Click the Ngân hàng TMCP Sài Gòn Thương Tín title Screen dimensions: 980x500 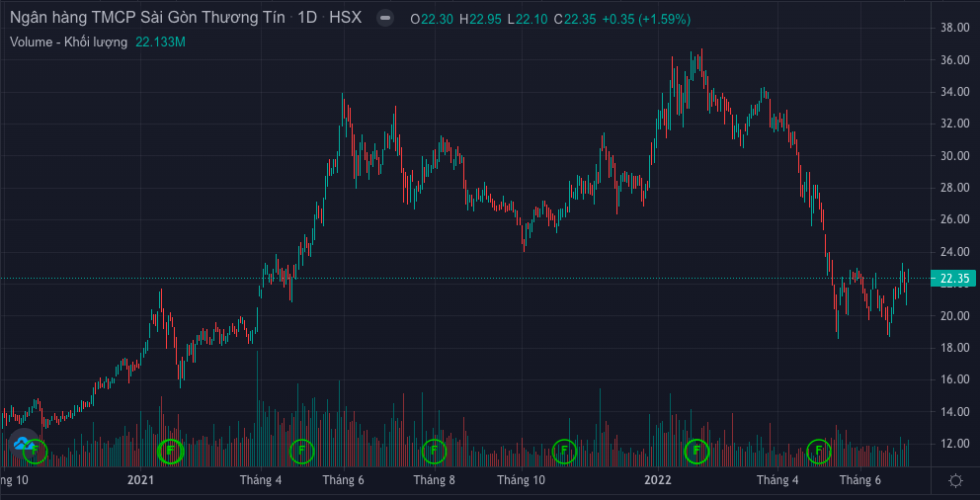(x=148, y=19)
